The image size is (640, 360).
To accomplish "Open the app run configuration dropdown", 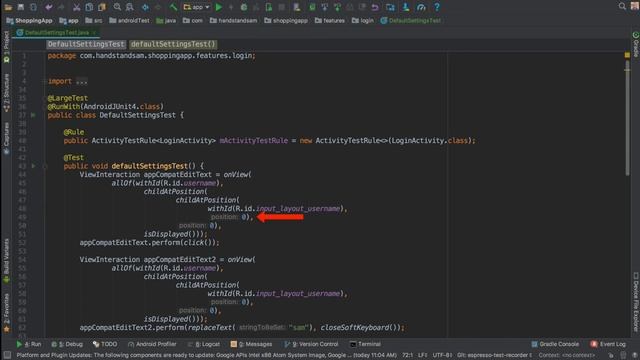I will click(x=196, y=7).
